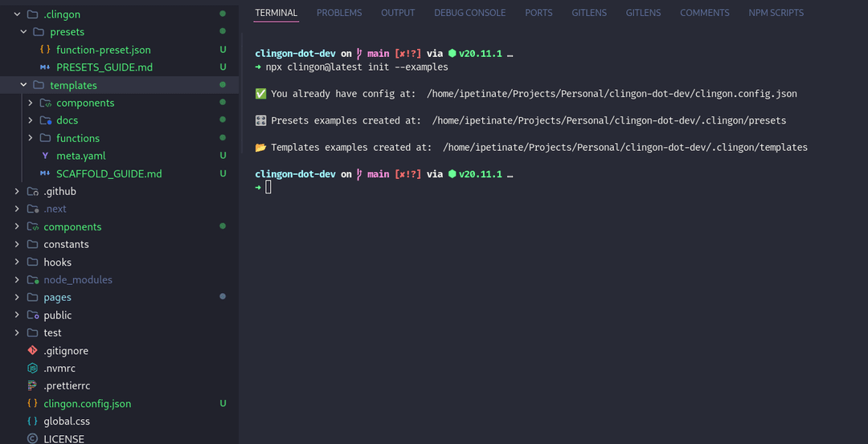
Task: Expand the docs folder
Action: [30, 120]
